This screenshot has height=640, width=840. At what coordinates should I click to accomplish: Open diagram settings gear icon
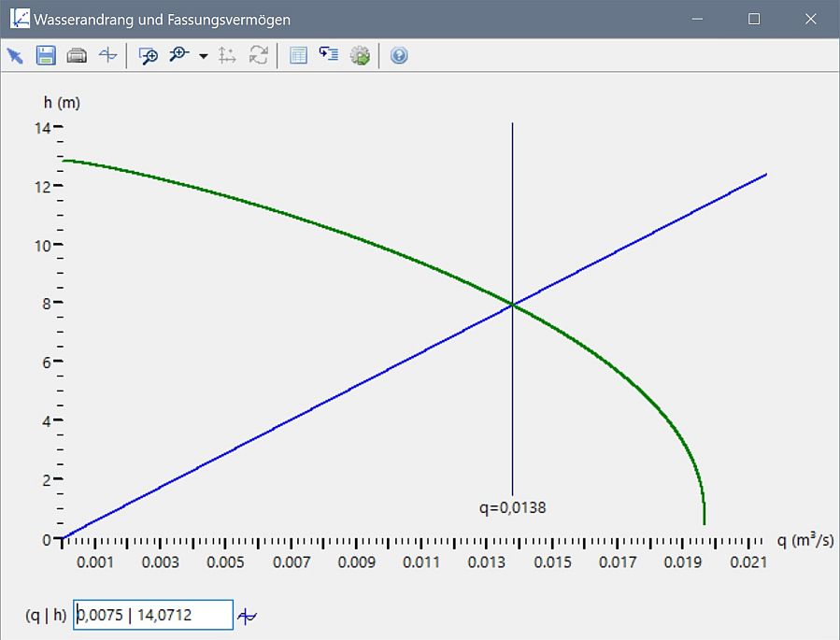(x=360, y=56)
